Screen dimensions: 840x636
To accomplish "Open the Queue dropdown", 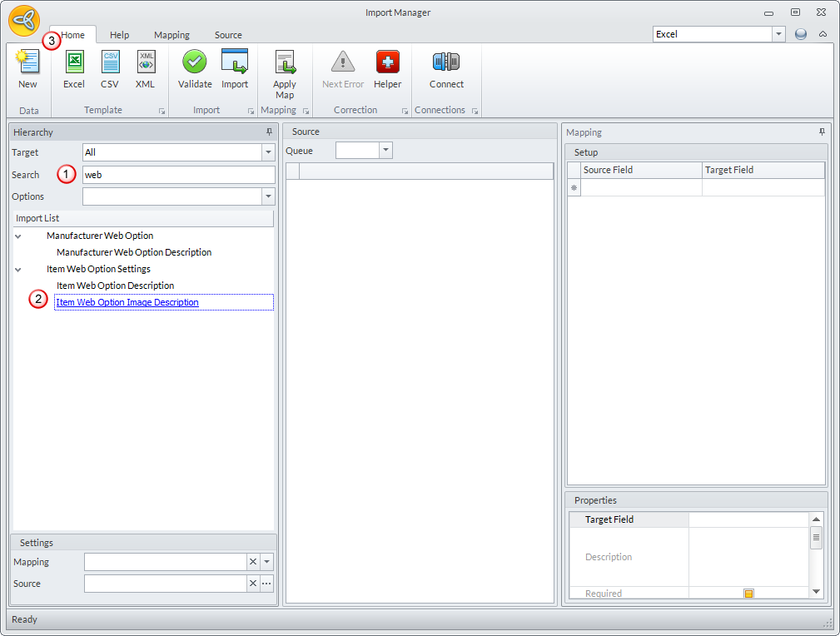I will tap(385, 151).
